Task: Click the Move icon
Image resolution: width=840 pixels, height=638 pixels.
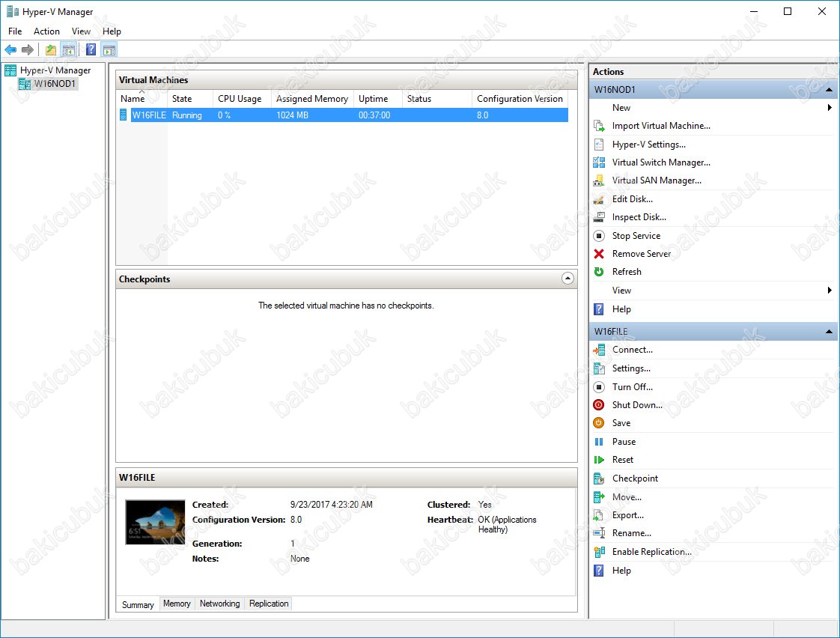Action: click(x=599, y=497)
